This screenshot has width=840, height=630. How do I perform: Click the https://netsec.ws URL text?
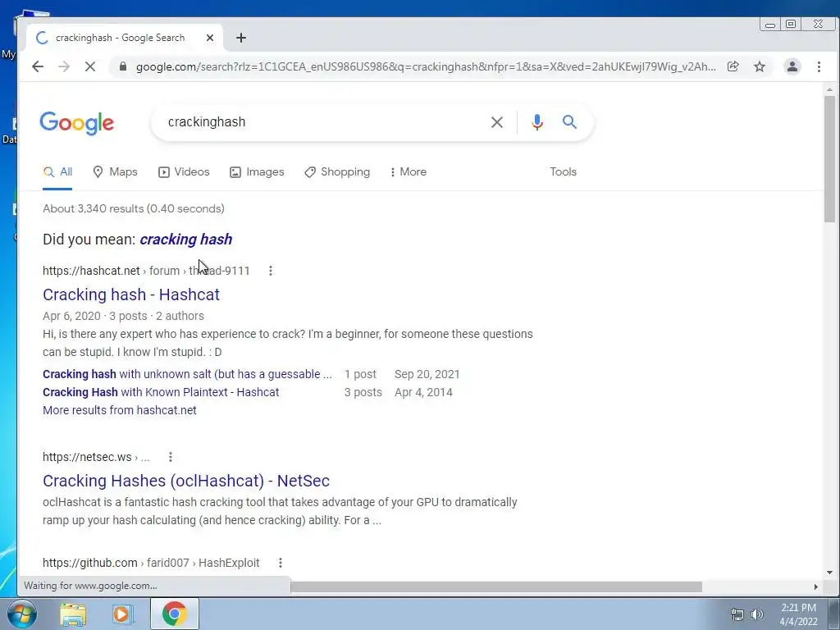coord(87,457)
